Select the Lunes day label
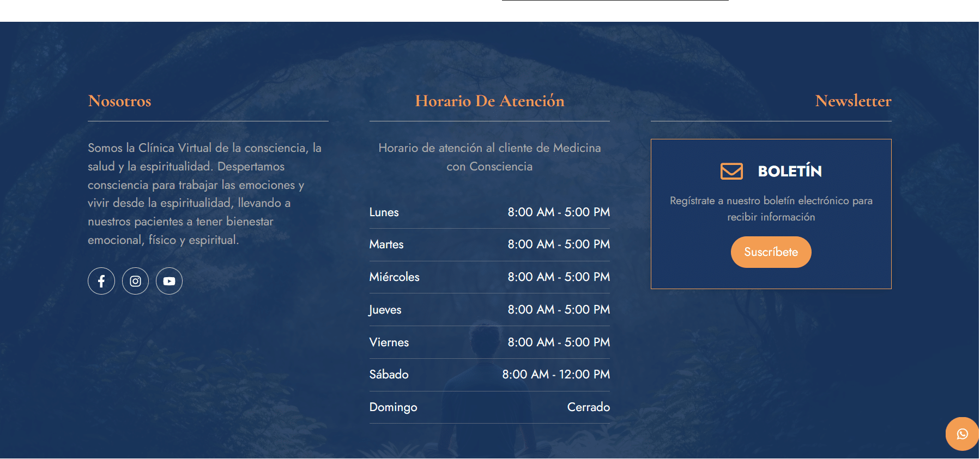This screenshot has width=980, height=459. click(x=384, y=212)
